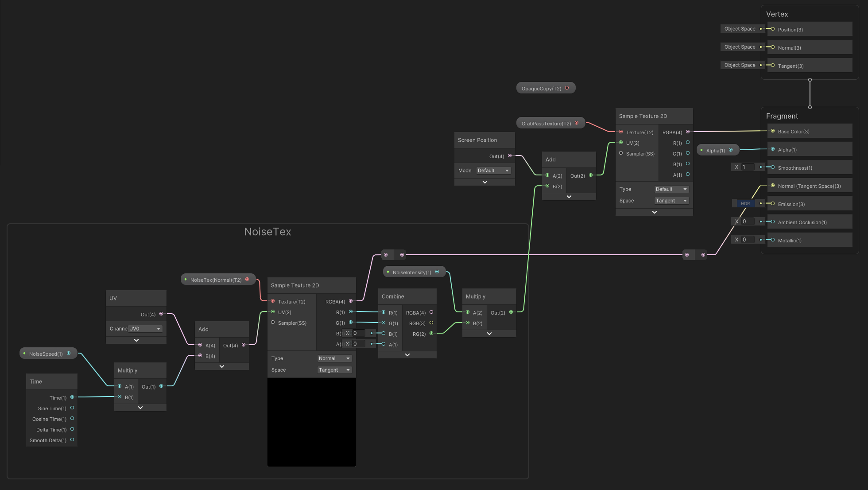
Task: Open the UV Channel dropdown
Action: click(145, 329)
